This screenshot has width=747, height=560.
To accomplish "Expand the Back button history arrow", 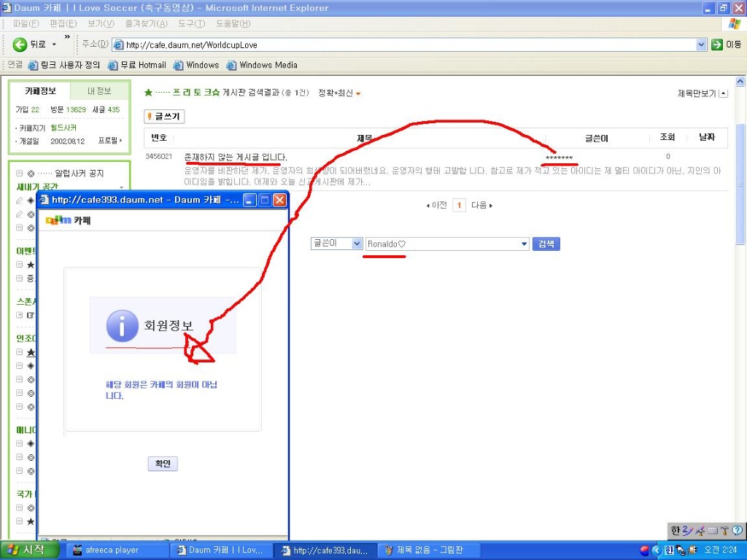I will point(54,44).
